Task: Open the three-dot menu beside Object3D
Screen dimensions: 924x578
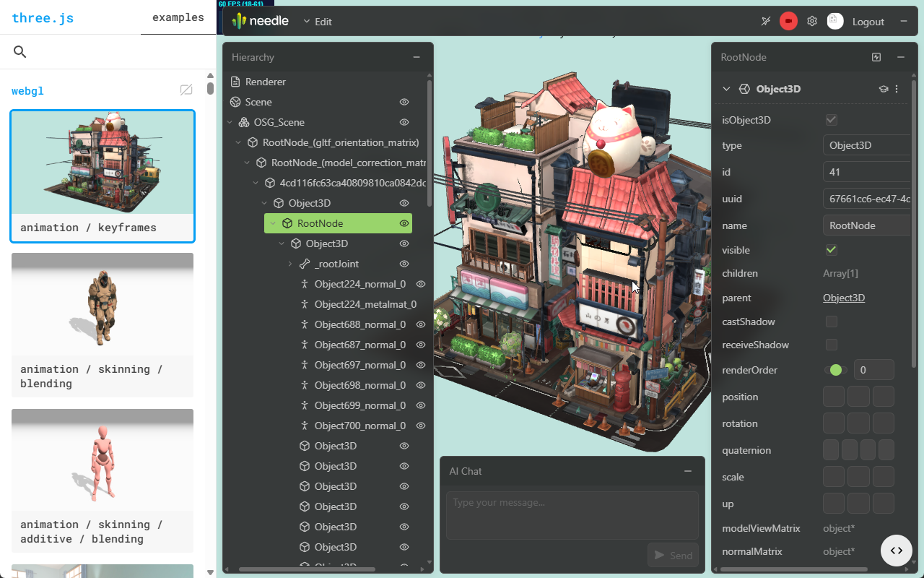Action: click(x=897, y=88)
